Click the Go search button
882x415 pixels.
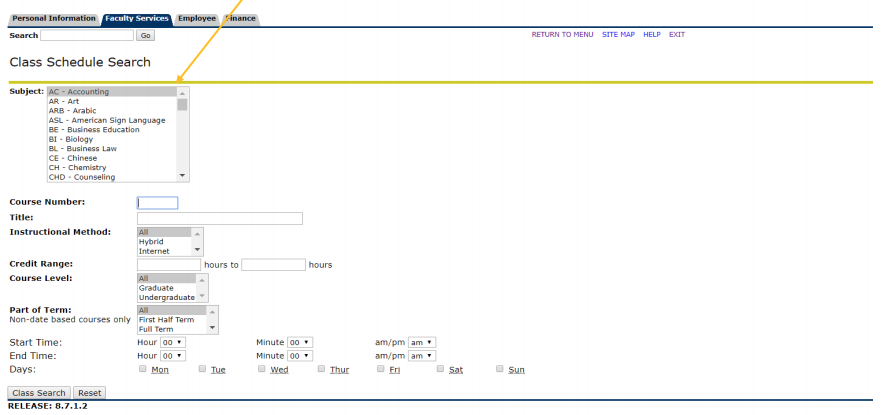click(145, 35)
